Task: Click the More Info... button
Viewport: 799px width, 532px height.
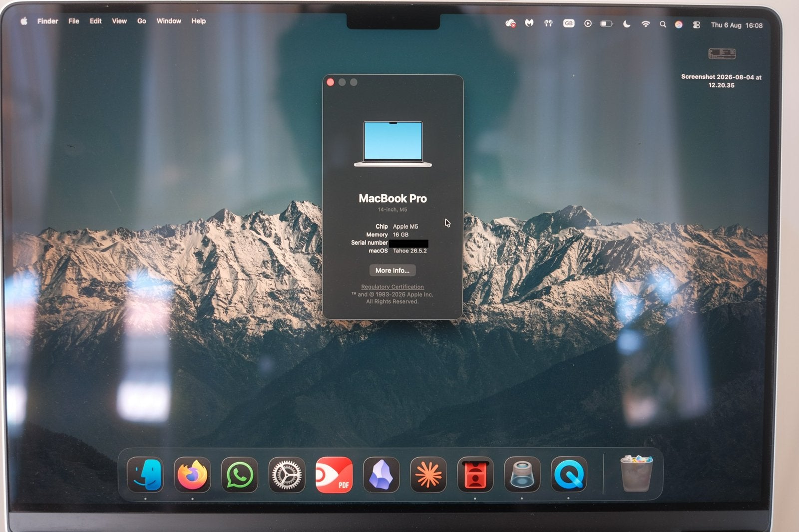Action: (x=393, y=270)
